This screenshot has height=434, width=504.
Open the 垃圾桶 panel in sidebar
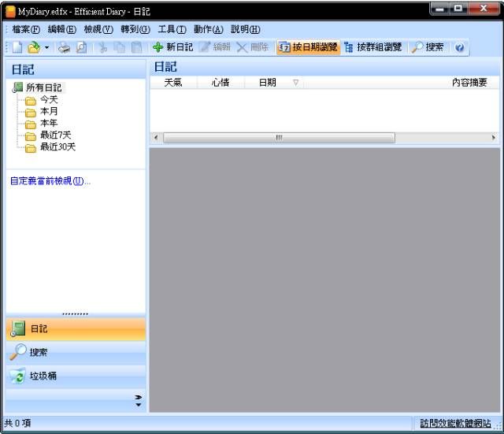pyautogui.click(x=43, y=377)
